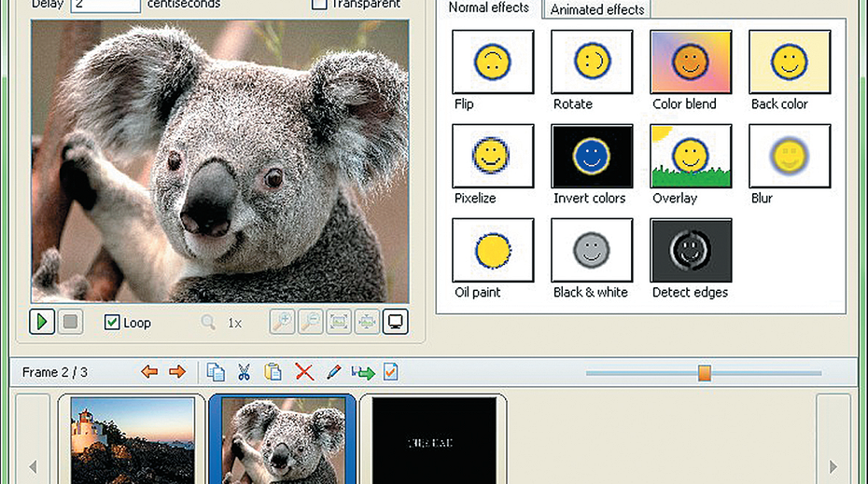Image resolution: width=868 pixels, height=484 pixels.
Task: Apply the Pixelize effect
Action: 493,157
